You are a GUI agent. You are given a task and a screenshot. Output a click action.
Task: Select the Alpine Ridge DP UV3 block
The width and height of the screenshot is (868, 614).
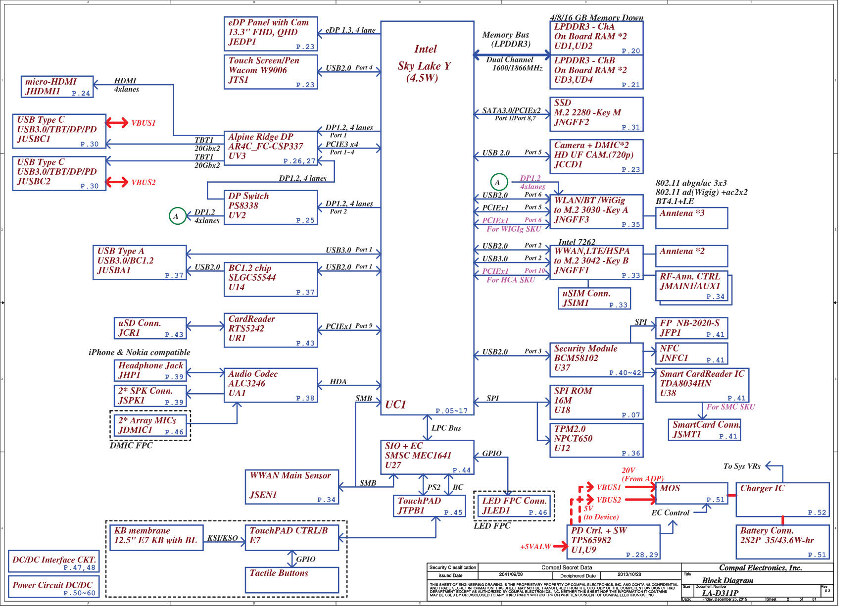[271, 148]
